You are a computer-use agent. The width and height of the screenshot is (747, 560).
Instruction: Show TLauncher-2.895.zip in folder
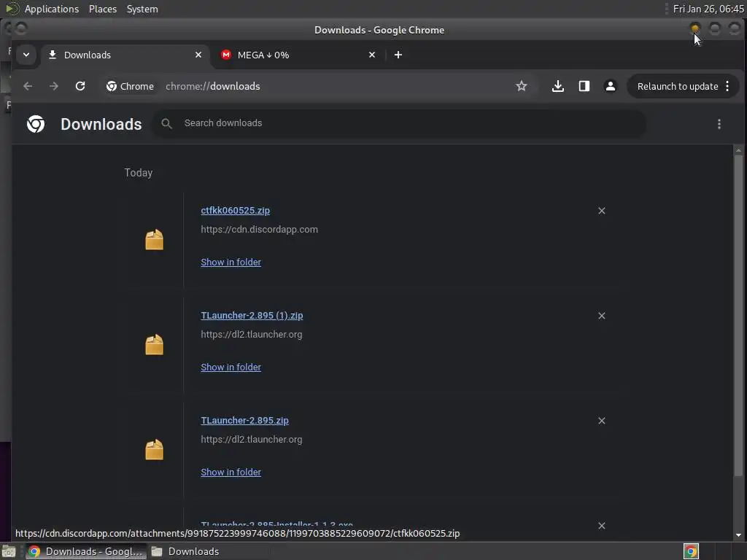tap(231, 472)
